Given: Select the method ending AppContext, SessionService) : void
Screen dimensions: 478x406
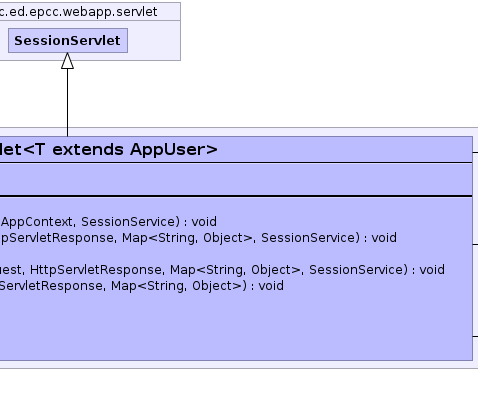Looking at the screenshot, I should tap(109, 222).
